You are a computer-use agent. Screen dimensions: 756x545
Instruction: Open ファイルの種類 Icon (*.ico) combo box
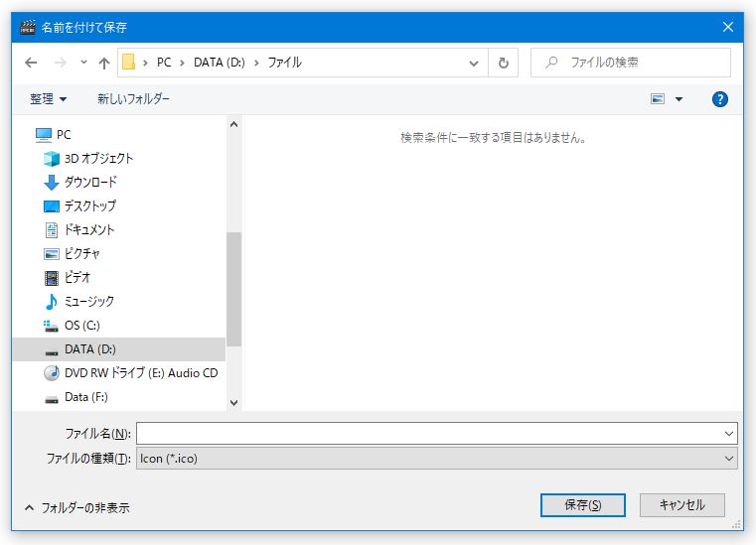pyautogui.click(x=437, y=459)
